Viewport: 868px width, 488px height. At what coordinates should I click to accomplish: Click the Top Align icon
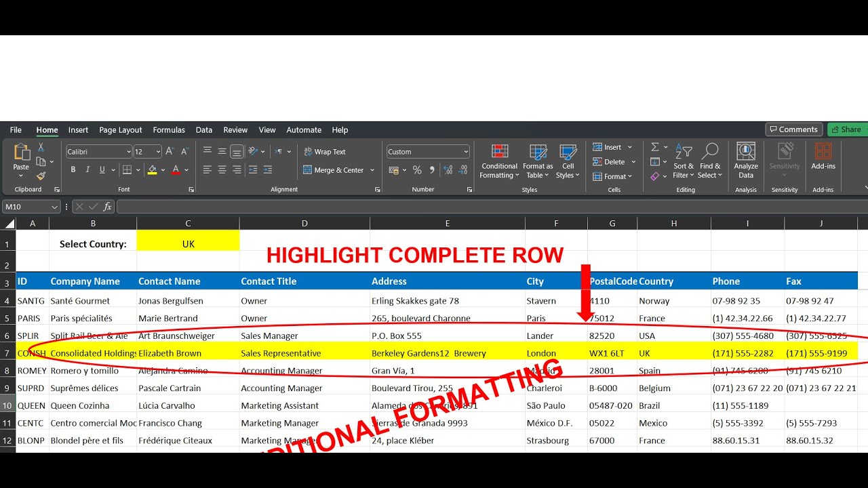tap(208, 151)
